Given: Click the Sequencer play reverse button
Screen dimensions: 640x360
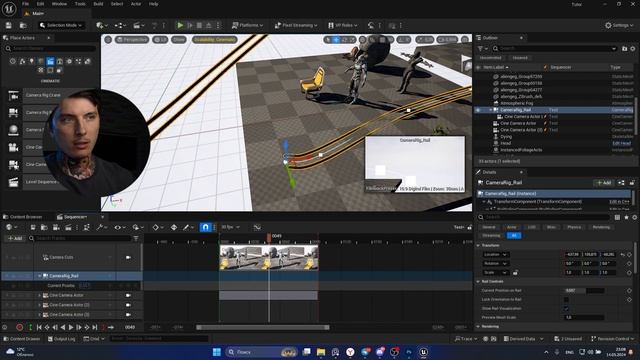Looking at the screenshot, I should pyautogui.click(x=63, y=327).
